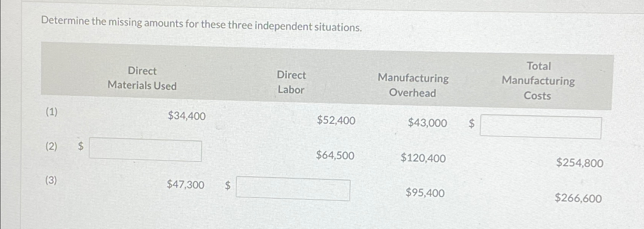Select the $64,500 Direct Labor value
Screen dimensions: 644x229
pos(335,156)
